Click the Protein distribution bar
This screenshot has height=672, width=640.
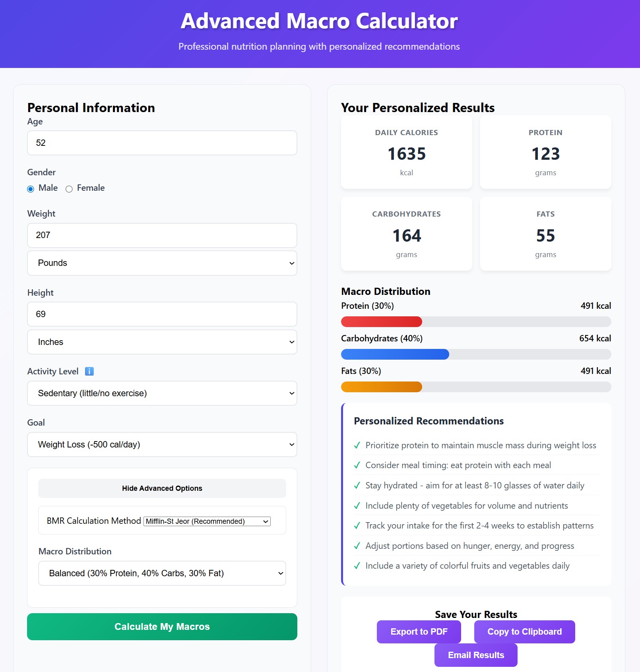476,322
